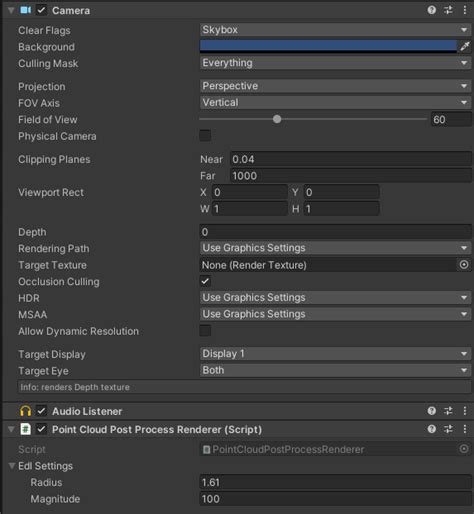The height and width of the screenshot is (514, 474).
Task: Click the blue Background color swatch
Action: click(x=328, y=46)
